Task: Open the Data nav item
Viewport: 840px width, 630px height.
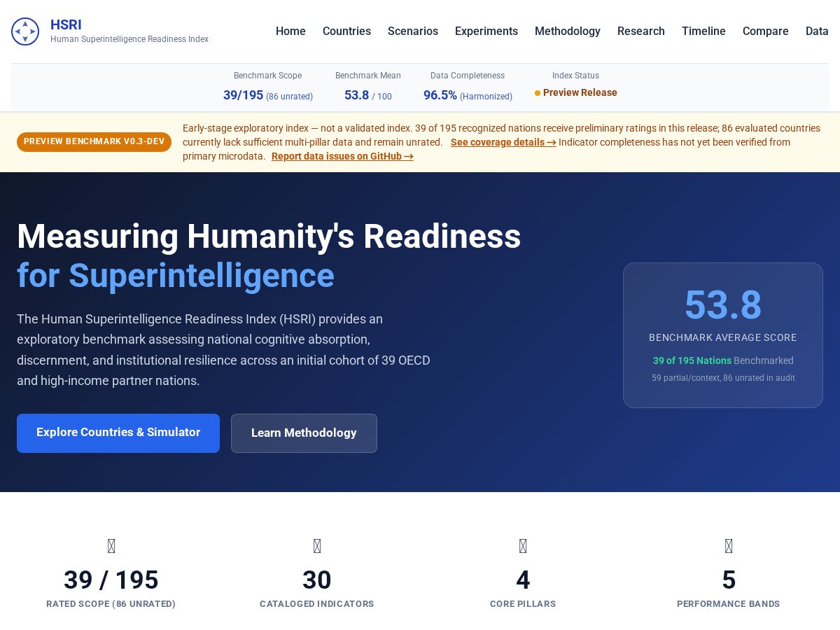Action: [817, 31]
